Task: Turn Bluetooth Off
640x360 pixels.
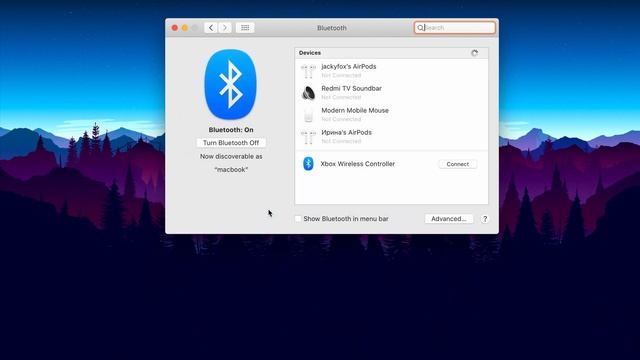Action: coord(231,143)
